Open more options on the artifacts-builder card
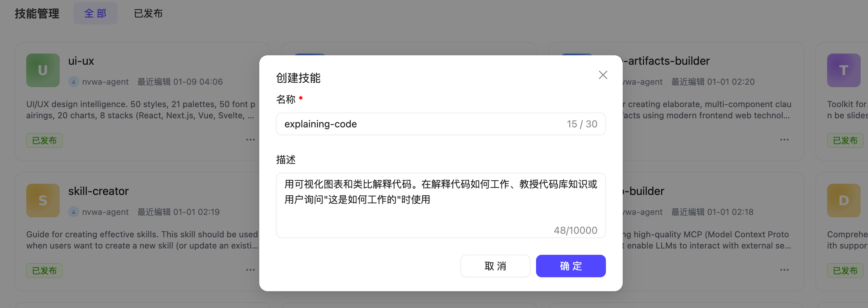Viewport: 868px width, 308px height. [784, 140]
